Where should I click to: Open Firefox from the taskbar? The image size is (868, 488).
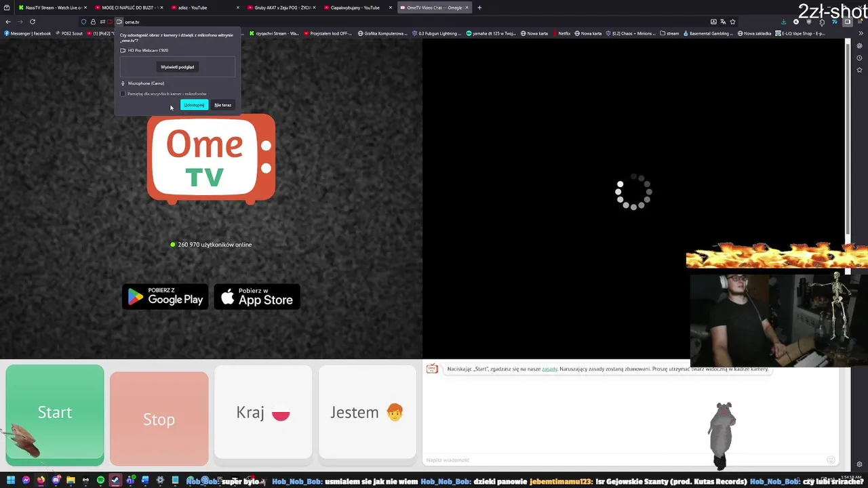[x=41, y=480]
